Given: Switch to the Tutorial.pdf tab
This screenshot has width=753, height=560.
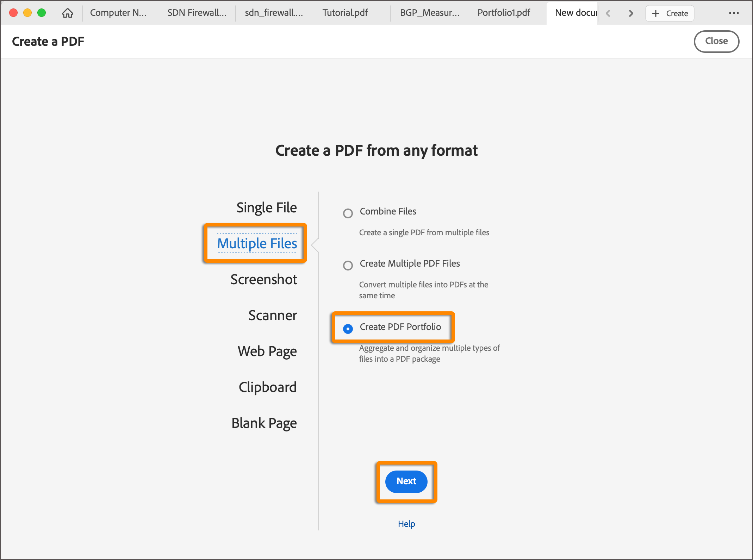Looking at the screenshot, I should pos(345,13).
